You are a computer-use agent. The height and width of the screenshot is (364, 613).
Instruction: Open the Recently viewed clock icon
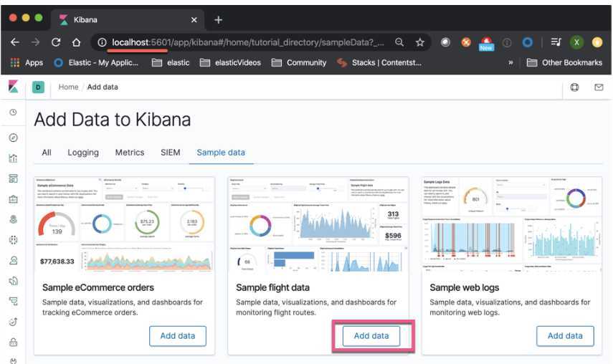click(x=14, y=112)
